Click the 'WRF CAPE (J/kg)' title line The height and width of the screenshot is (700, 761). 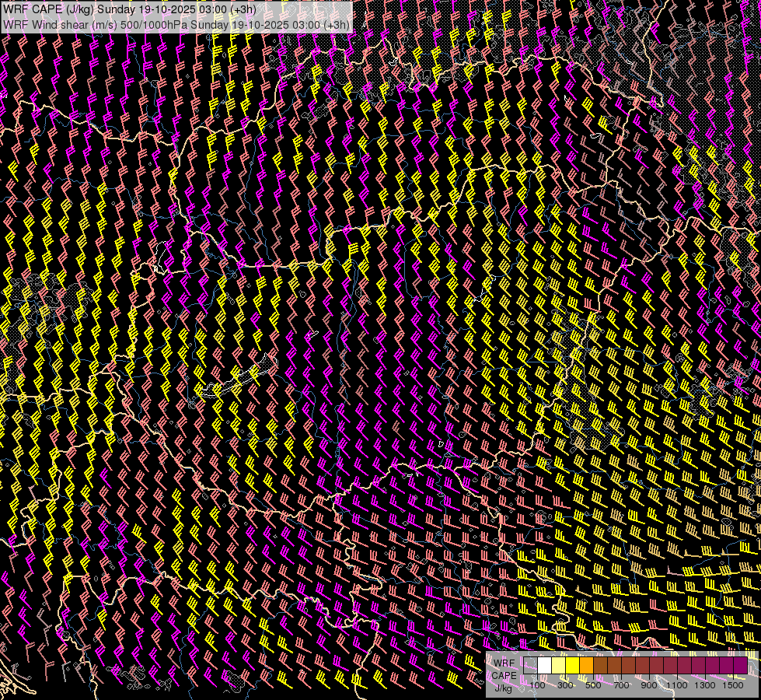(130, 9)
